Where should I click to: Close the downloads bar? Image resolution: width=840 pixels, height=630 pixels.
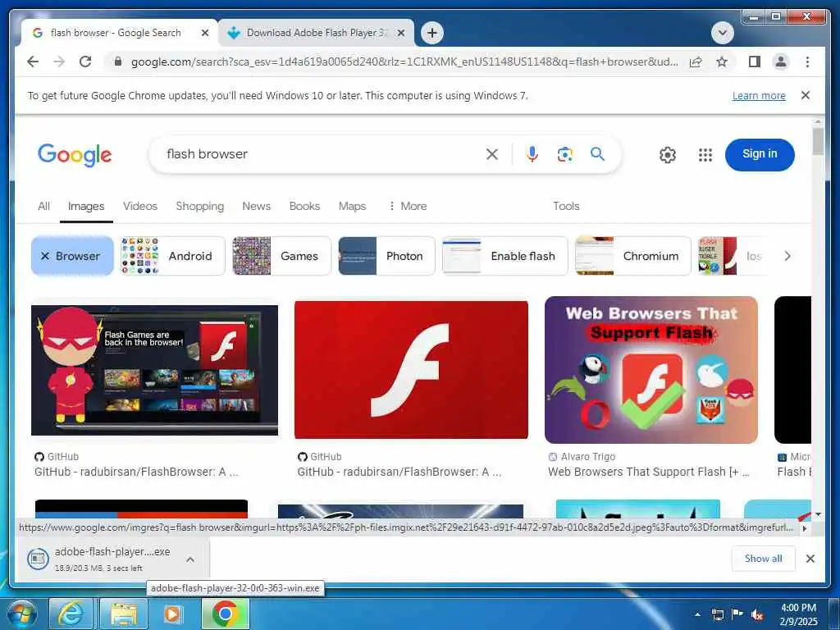(x=810, y=559)
